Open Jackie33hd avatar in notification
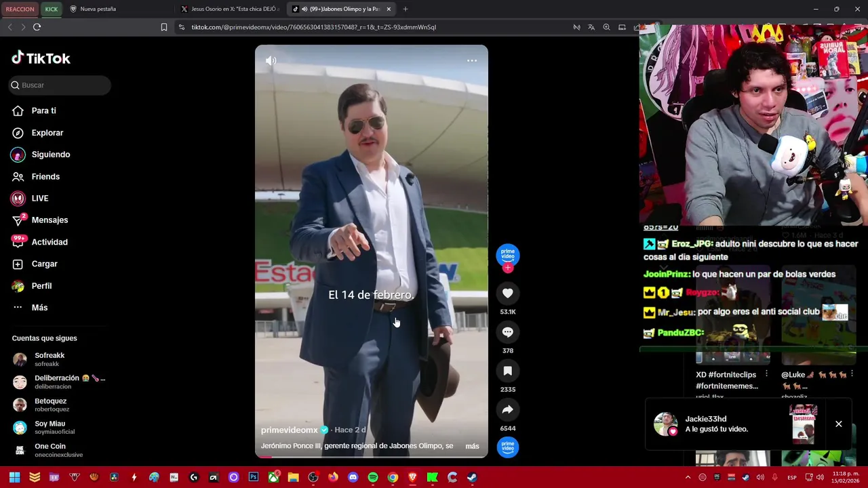 click(x=665, y=424)
